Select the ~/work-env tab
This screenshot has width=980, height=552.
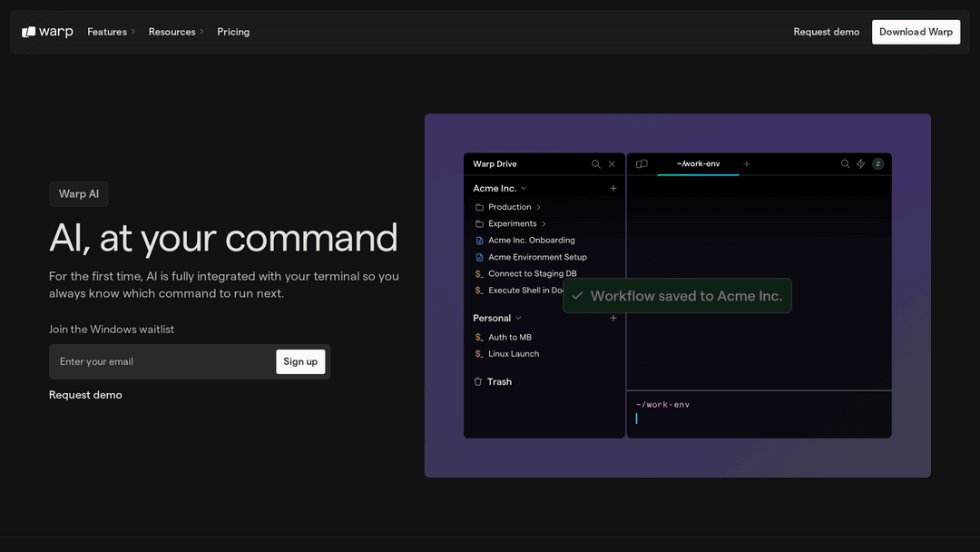pos(698,163)
